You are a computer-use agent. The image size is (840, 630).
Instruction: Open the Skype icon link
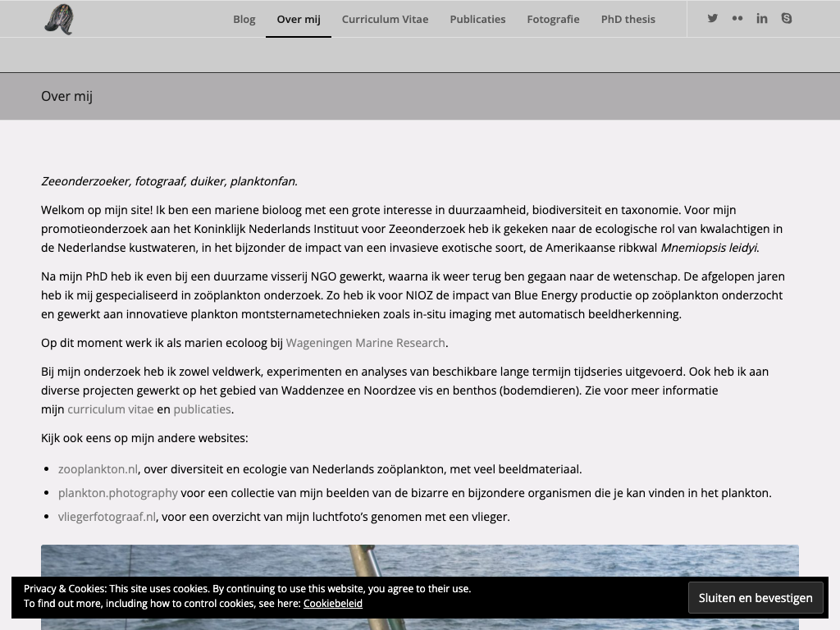pyautogui.click(x=787, y=18)
